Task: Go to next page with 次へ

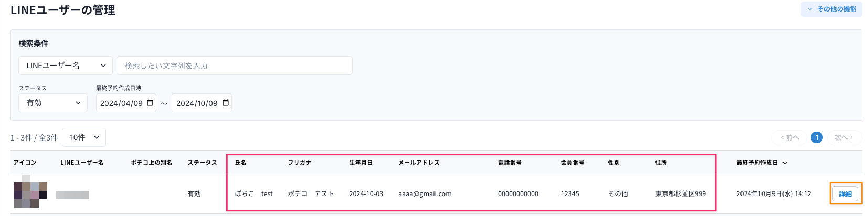Action: [844, 137]
